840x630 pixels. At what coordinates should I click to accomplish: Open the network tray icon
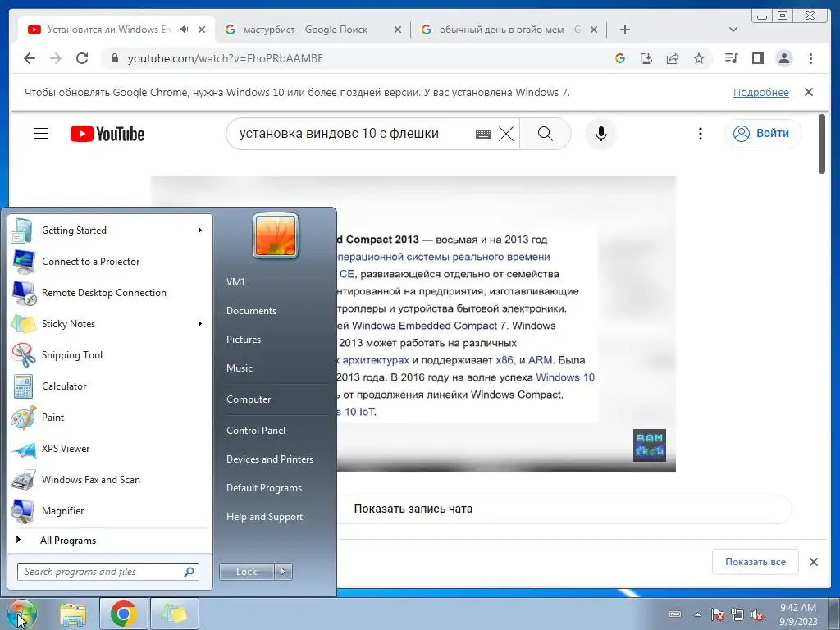coord(737,614)
